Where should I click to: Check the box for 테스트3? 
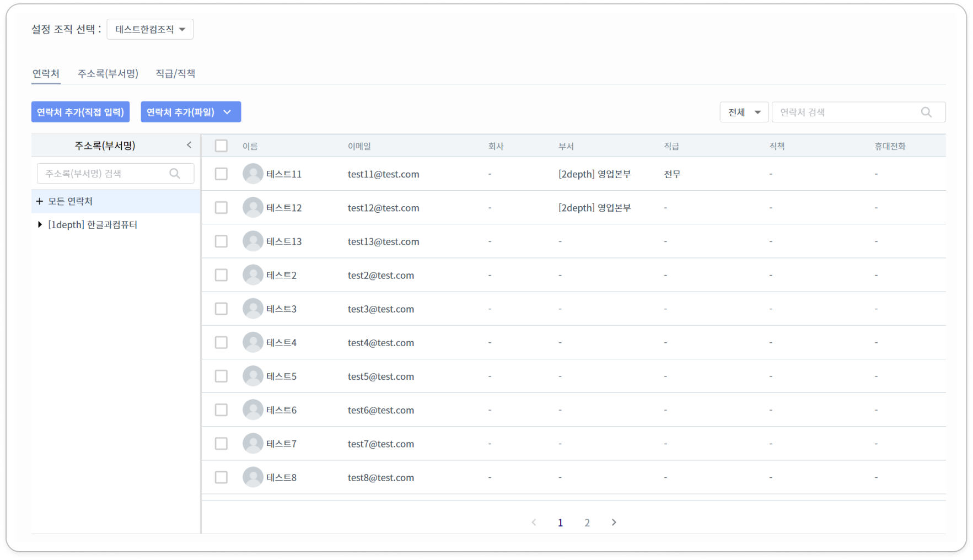(221, 308)
